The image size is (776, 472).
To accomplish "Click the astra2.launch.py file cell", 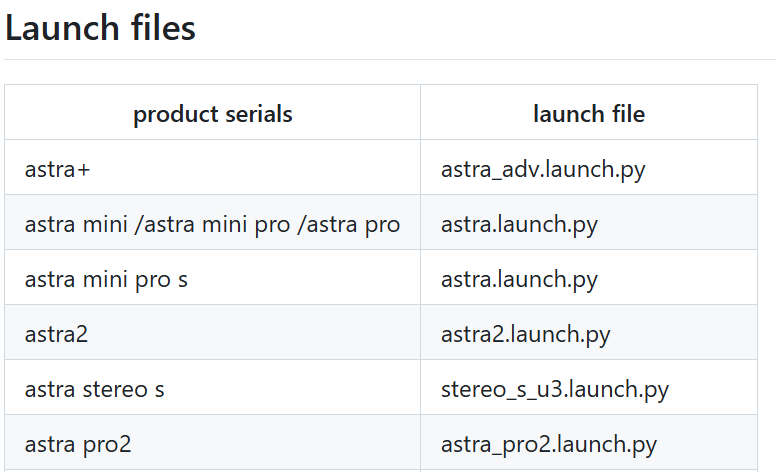I will click(525, 334).
